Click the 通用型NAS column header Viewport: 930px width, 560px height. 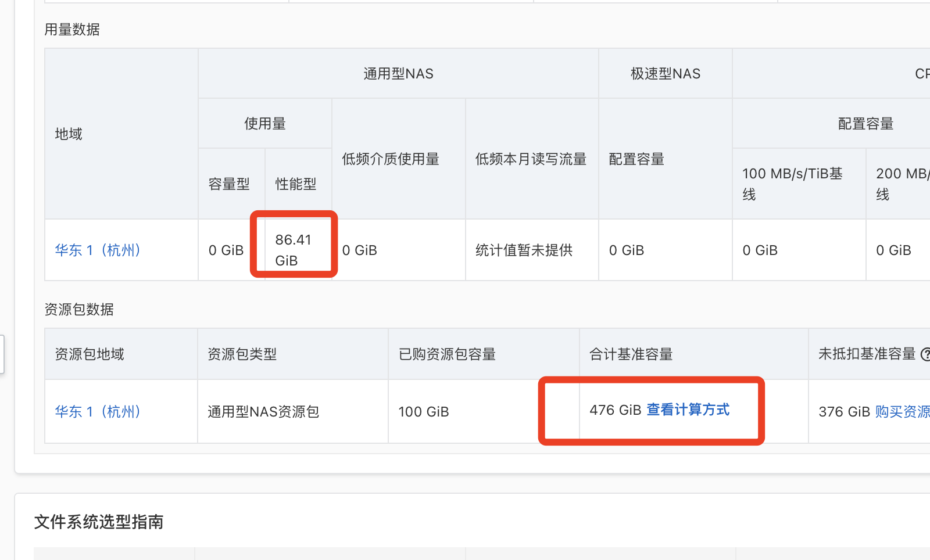(x=398, y=74)
